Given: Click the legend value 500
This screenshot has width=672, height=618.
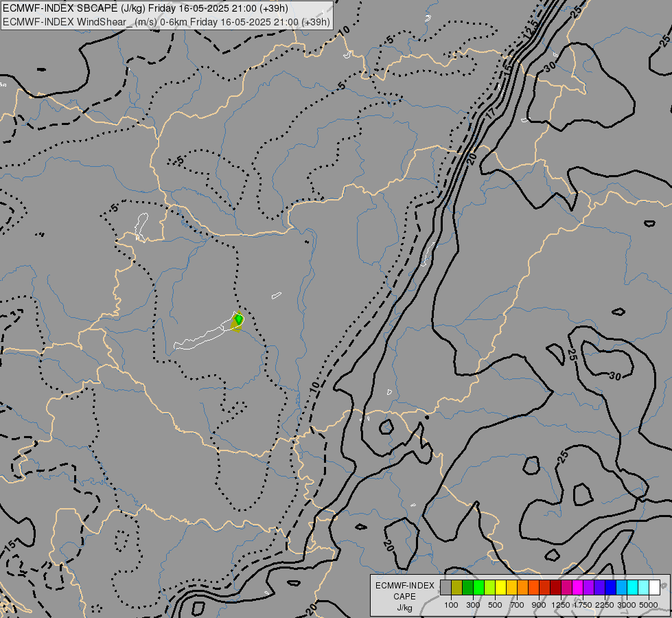Looking at the screenshot, I should pos(495,605).
